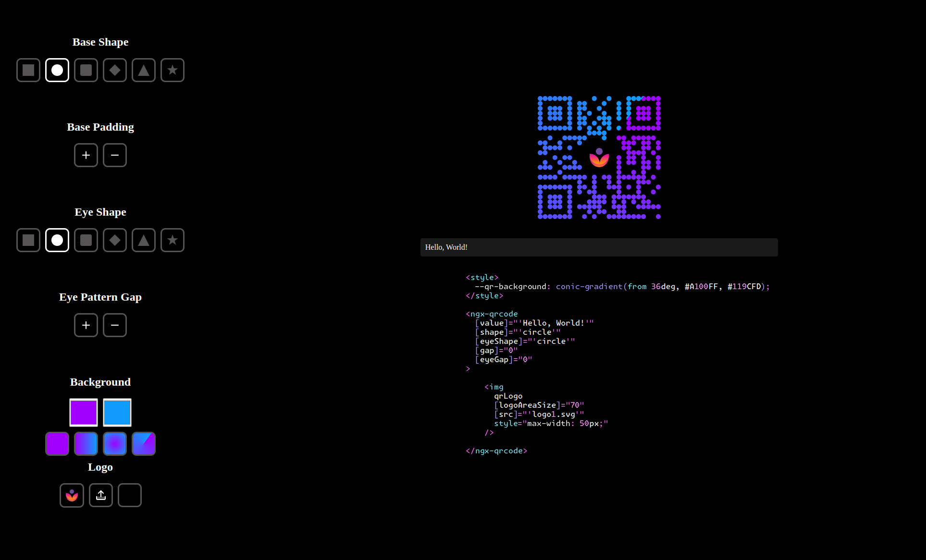
Task: Apply the conic gradient background style
Action: pos(144,444)
